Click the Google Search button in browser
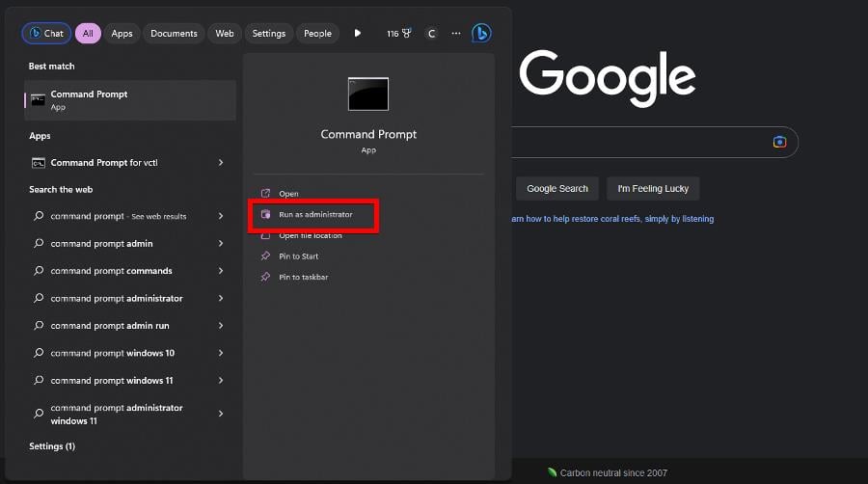The width and height of the screenshot is (868, 484). click(x=557, y=189)
